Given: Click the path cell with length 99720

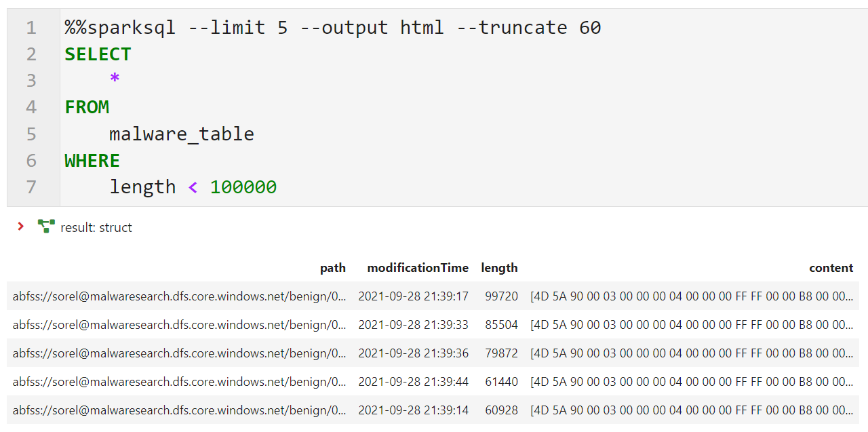Looking at the screenshot, I should 179,296.
